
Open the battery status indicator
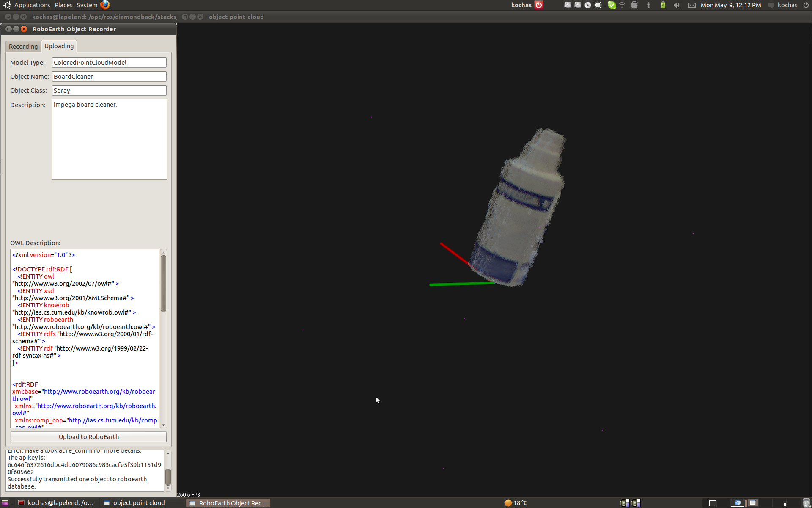click(663, 5)
